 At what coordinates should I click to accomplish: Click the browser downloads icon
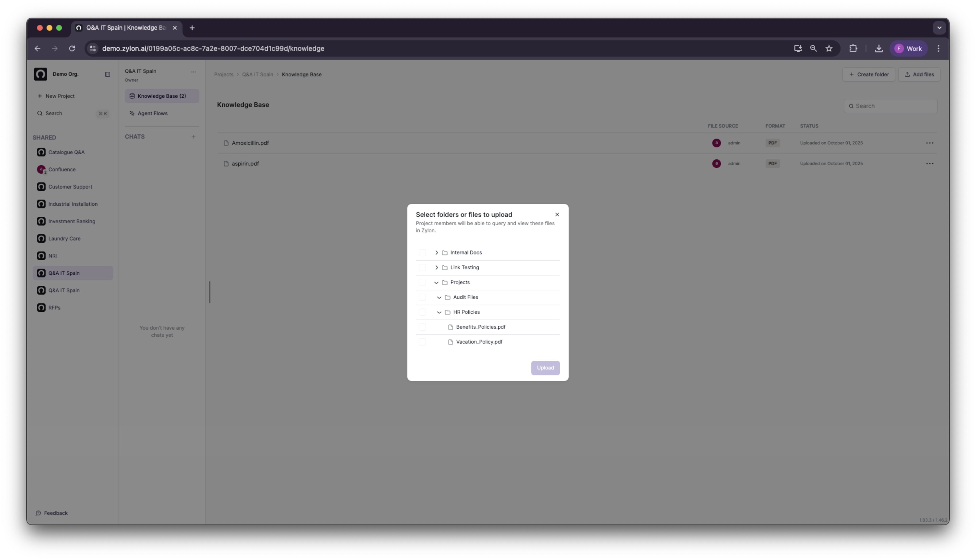click(x=879, y=48)
